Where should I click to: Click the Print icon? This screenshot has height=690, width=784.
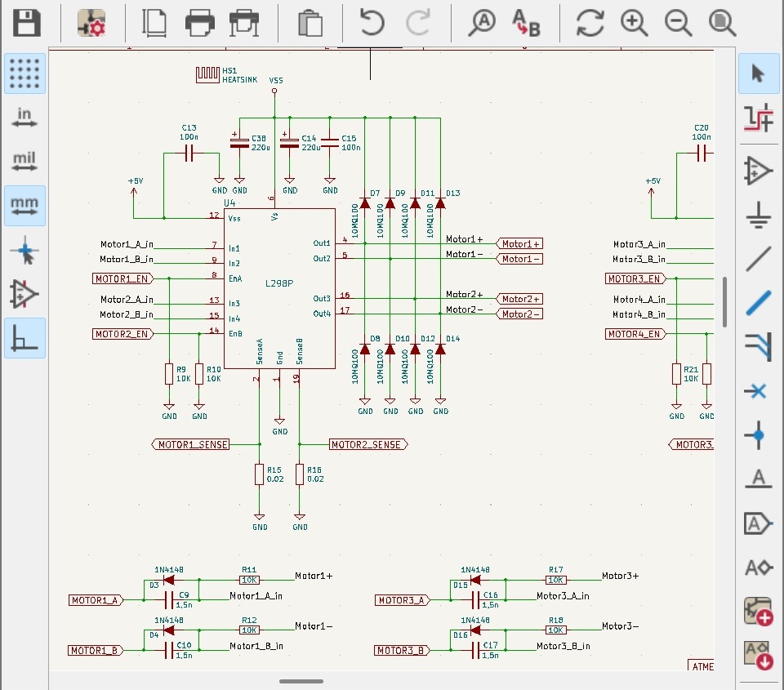(x=200, y=23)
